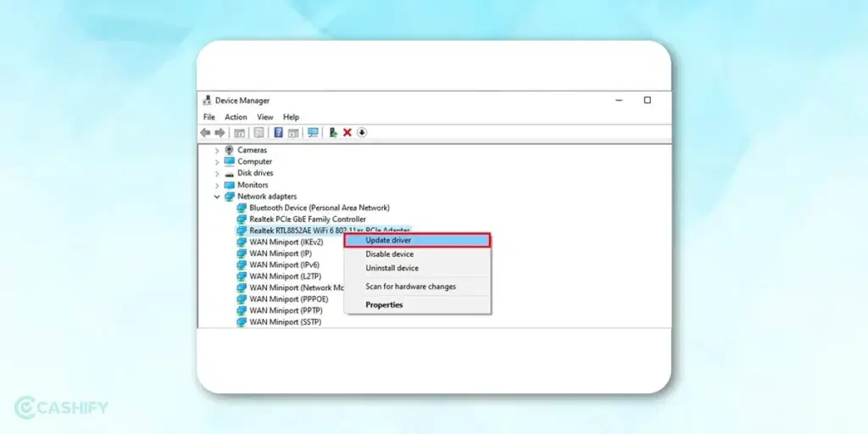Choose Uninstall device from context menu

(417, 268)
